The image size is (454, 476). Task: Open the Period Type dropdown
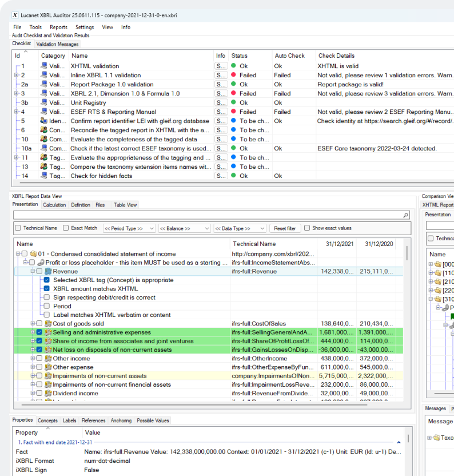[129, 228]
